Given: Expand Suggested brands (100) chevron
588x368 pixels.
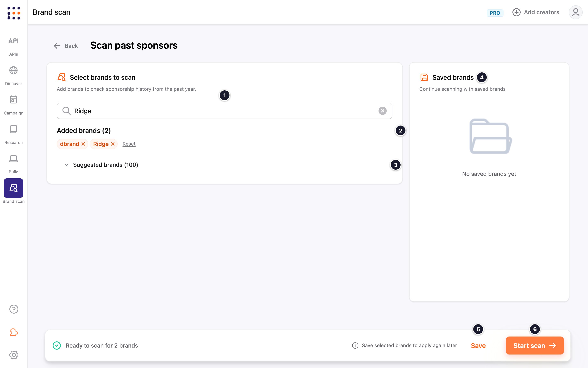Looking at the screenshot, I should 66,165.
